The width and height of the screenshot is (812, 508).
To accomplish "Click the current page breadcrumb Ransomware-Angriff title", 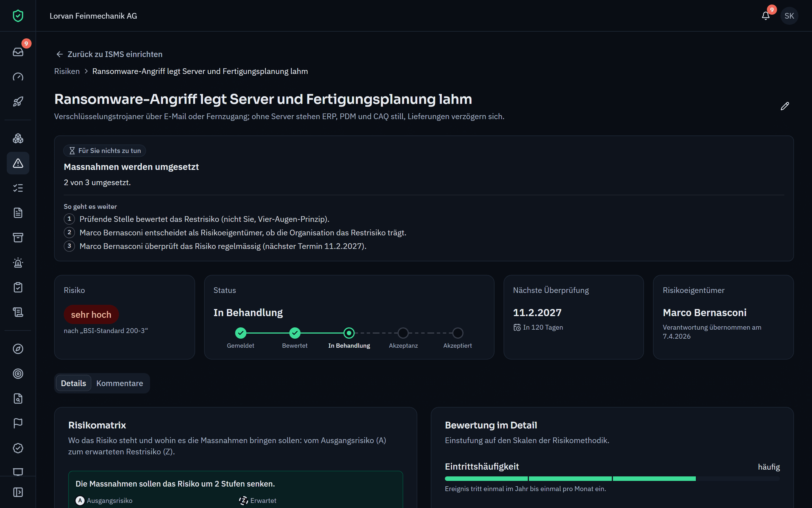I will point(200,71).
